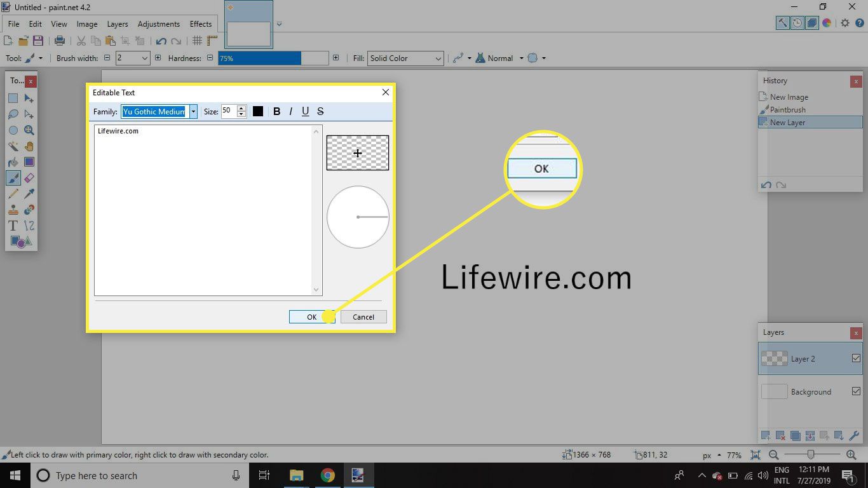Click the Print toolbar icon

[60, 41]
